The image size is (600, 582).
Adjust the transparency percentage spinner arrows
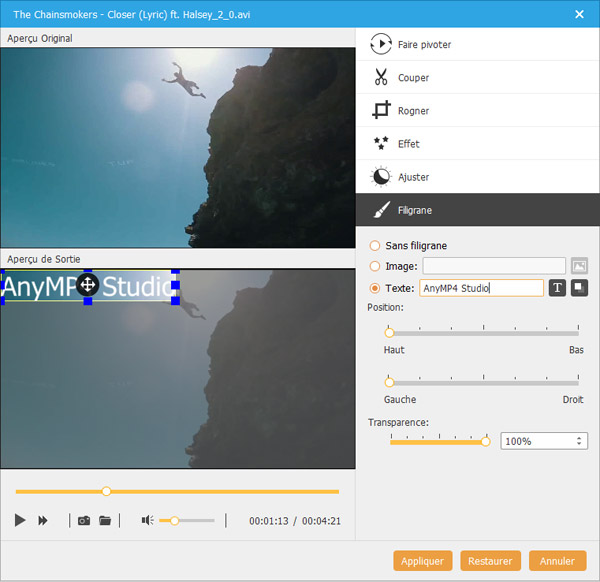579,441
